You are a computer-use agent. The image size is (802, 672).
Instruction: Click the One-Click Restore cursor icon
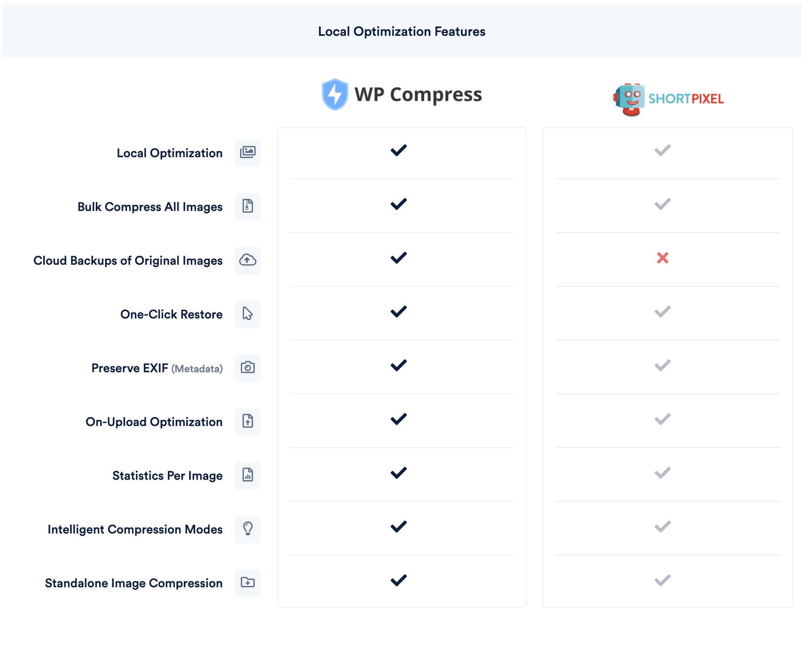point(247,314)
